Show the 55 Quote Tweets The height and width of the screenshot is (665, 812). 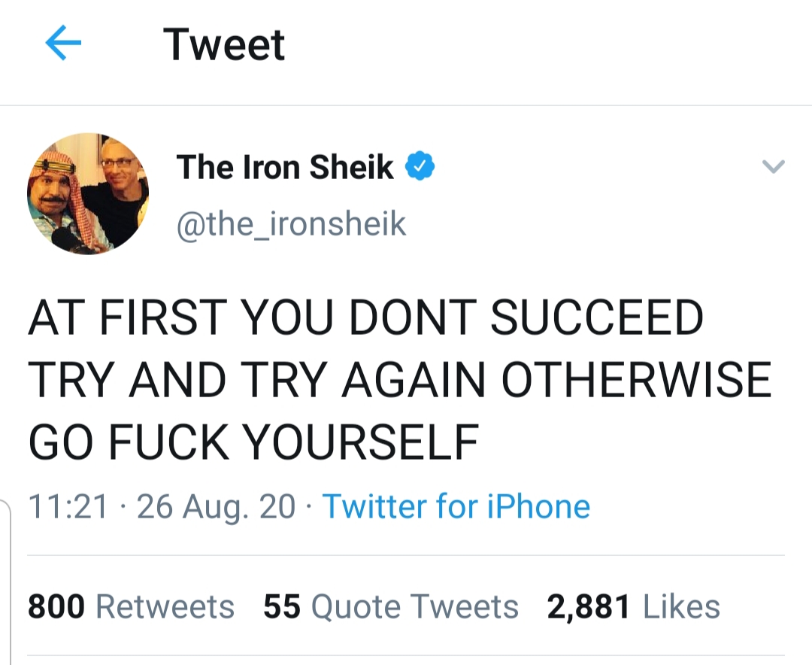pos(390,607)
